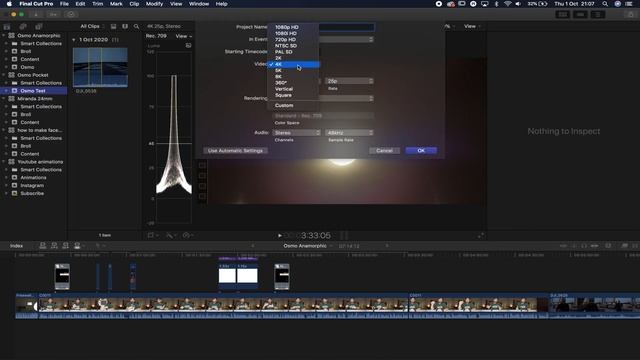Choose the 360° format option
The width and height of the screenshot is (640, 360).
click(x=293, y=83)
